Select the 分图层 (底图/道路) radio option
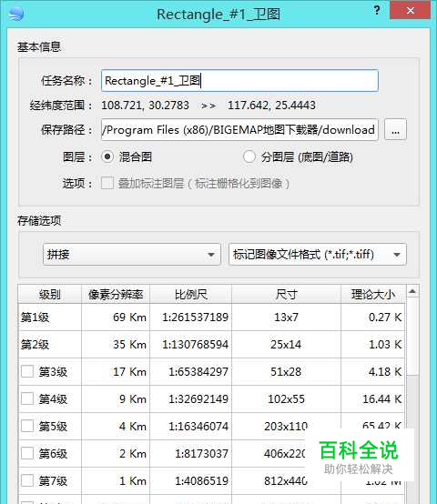This screenshot has height=504, width=437. (249, 156)
